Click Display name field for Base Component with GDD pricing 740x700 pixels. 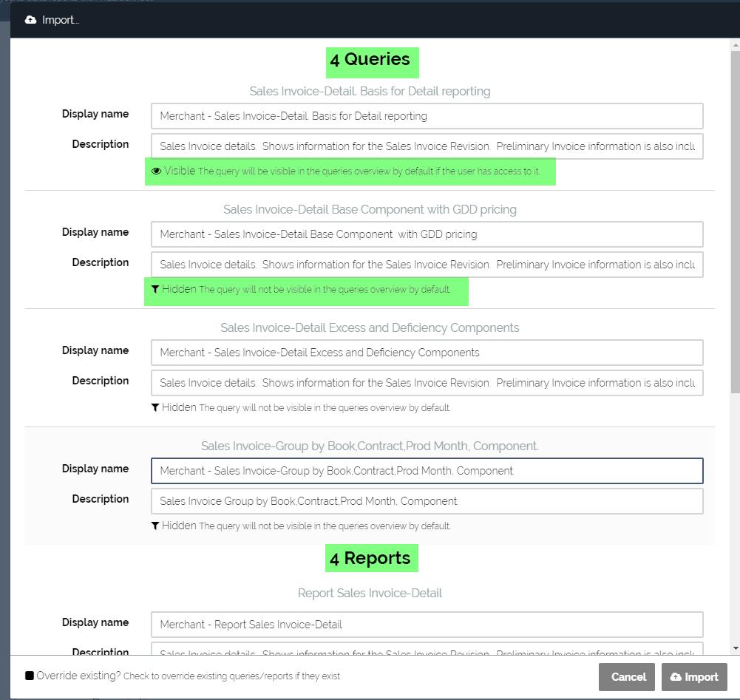pos(427,234)
